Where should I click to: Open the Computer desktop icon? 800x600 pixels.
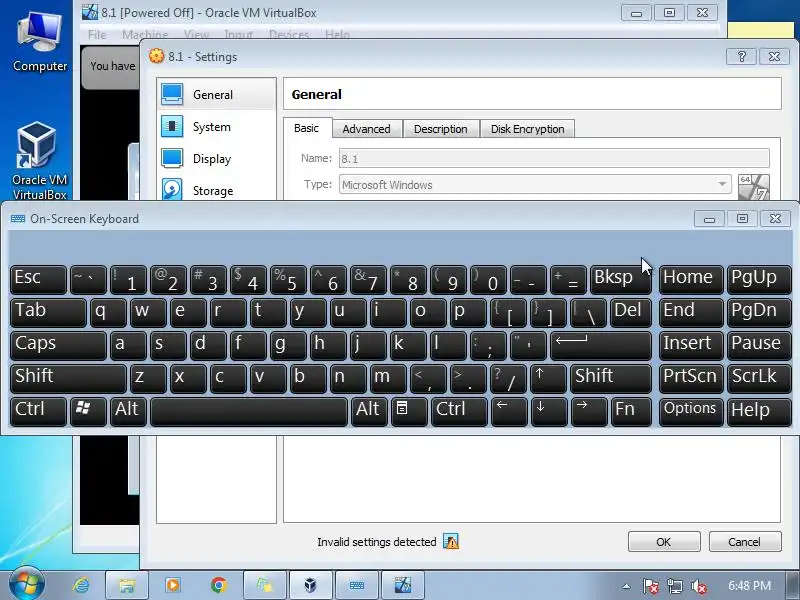pyautogui.click(x=39, y=42)
